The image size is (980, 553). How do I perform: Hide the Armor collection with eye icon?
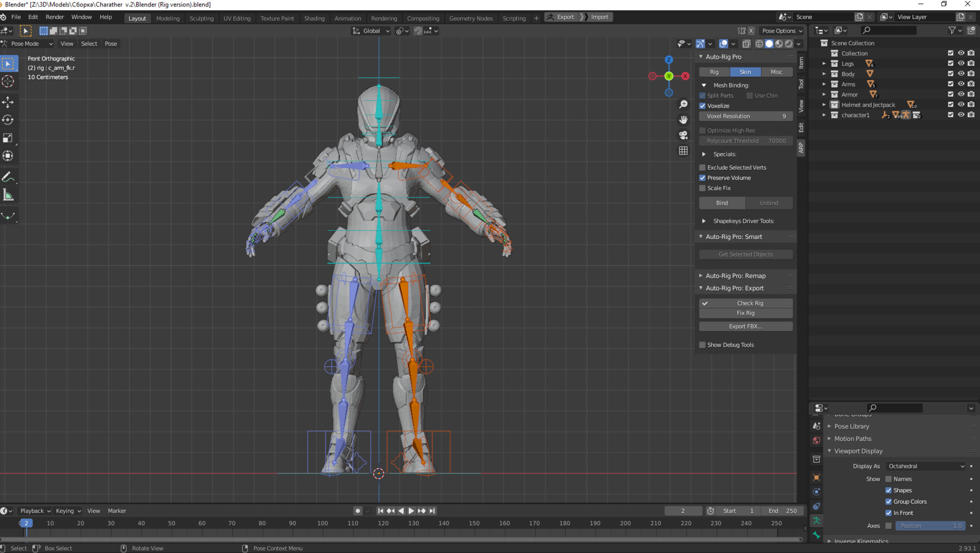[x=961, y=95]
